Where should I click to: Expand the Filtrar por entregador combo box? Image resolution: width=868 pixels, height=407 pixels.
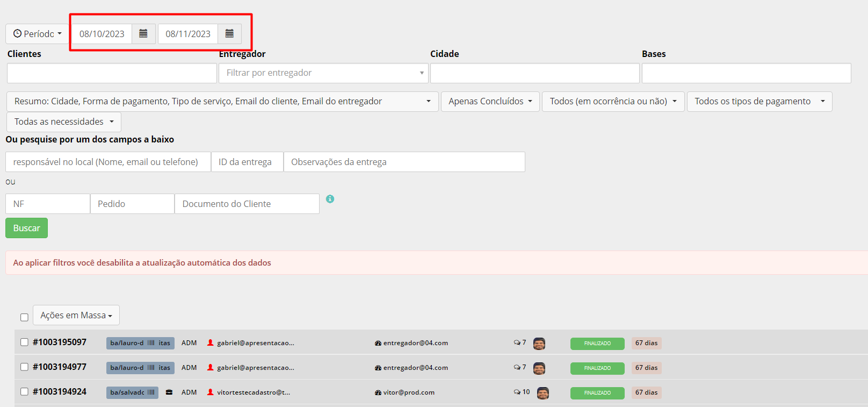[323, 73]
